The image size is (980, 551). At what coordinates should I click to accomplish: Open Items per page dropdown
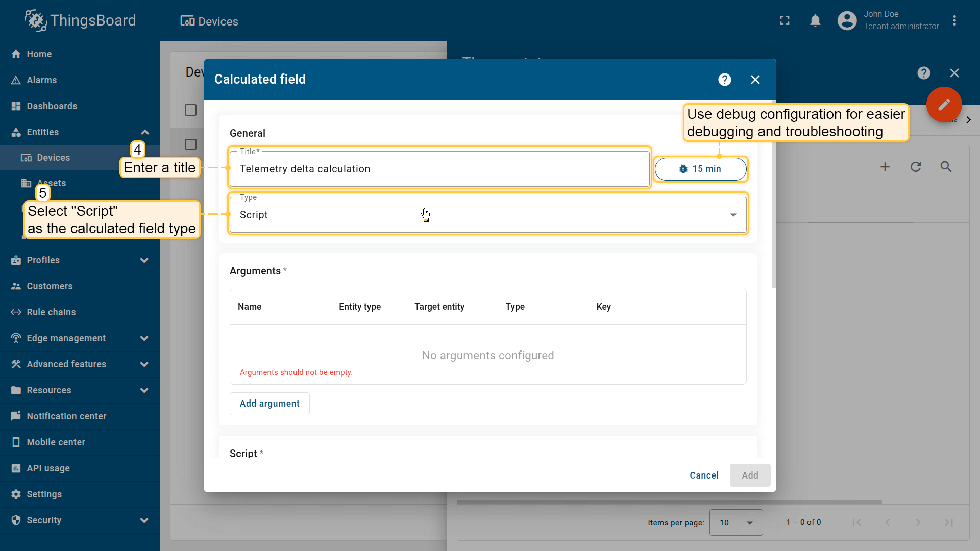[736, 522]
